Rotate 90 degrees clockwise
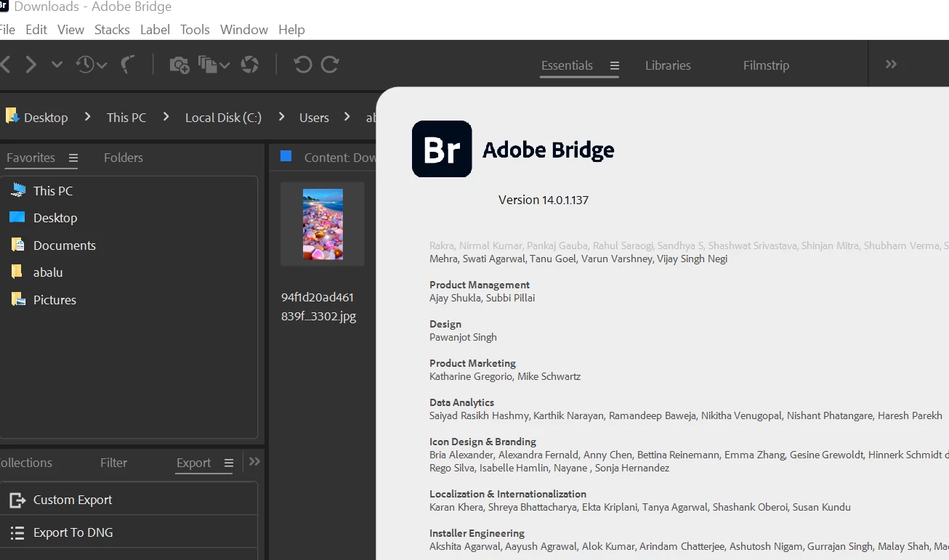The width and height of the screenshot is (949, 560). 330,65
